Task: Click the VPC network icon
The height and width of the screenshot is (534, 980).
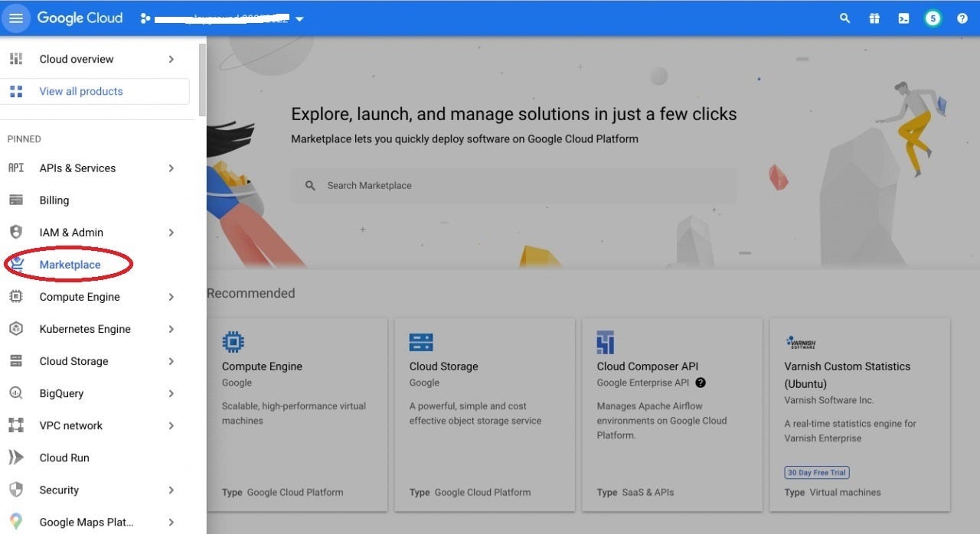Action: click(16, 425)
